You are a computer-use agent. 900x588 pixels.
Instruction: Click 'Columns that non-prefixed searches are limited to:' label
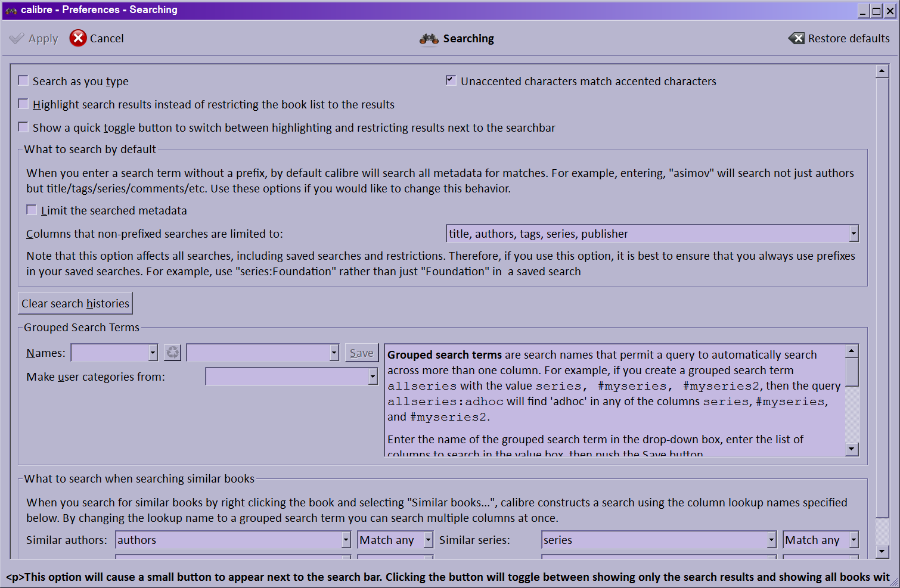tap(154, 234)
